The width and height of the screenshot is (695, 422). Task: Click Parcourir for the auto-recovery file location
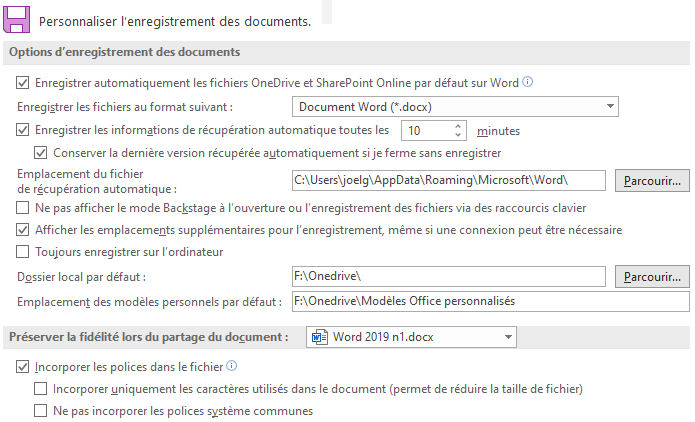(652, 180)
